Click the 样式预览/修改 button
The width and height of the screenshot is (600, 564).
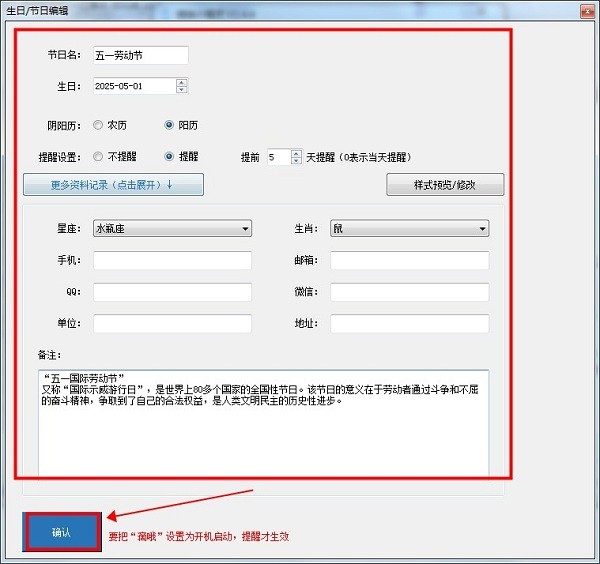(445, 185)
